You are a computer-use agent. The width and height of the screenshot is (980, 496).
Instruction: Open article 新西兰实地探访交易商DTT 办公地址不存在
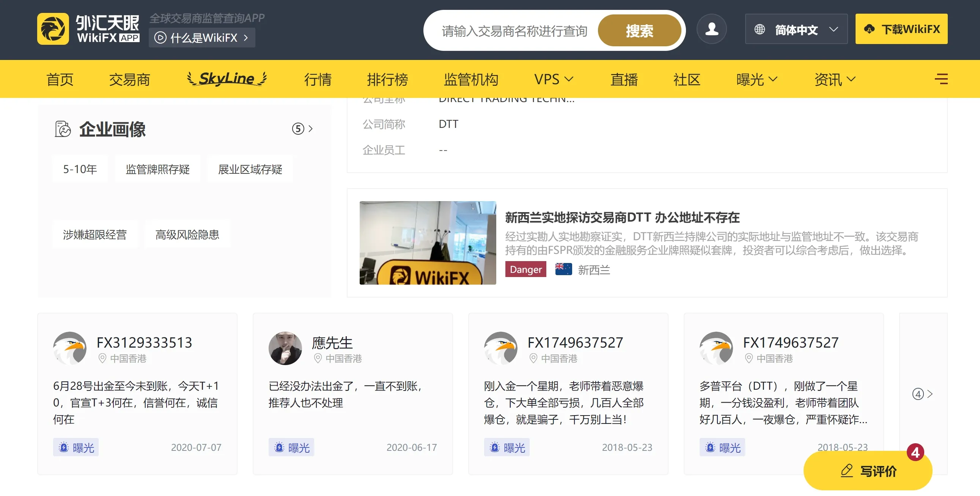click(x=622, y=217)
